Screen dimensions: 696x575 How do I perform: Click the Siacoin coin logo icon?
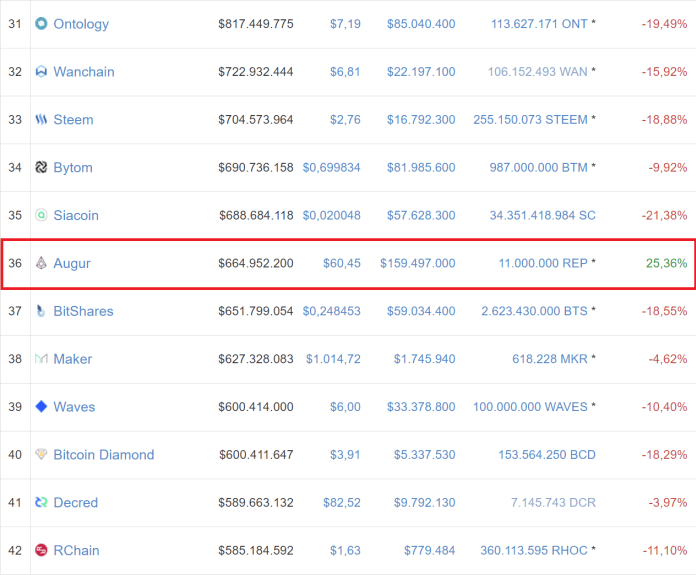click(41, 215)
